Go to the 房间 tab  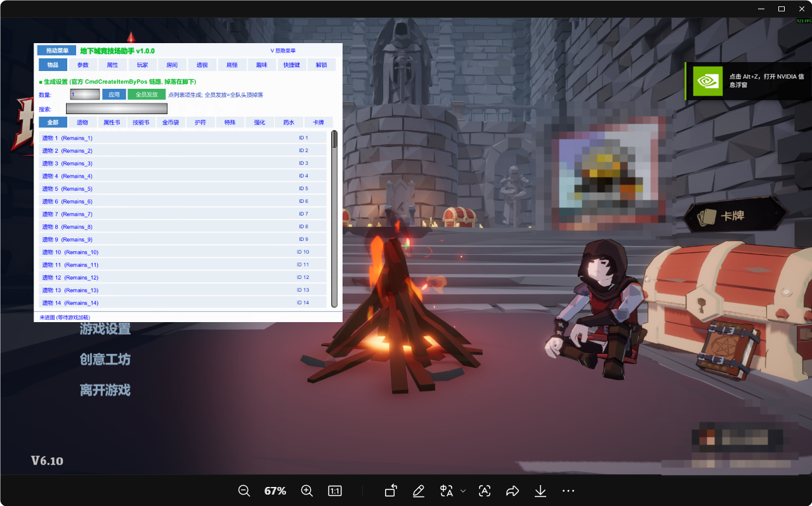[x=172, y=65]
